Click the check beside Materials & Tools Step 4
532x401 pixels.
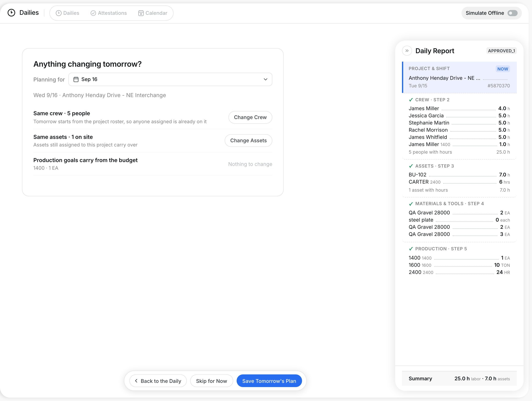[411, 204]
